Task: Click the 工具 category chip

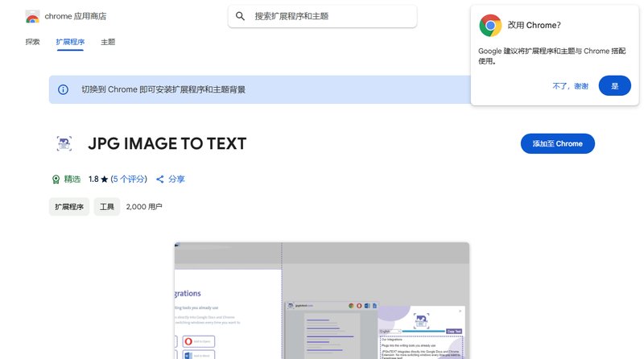Action: (107, 207)
